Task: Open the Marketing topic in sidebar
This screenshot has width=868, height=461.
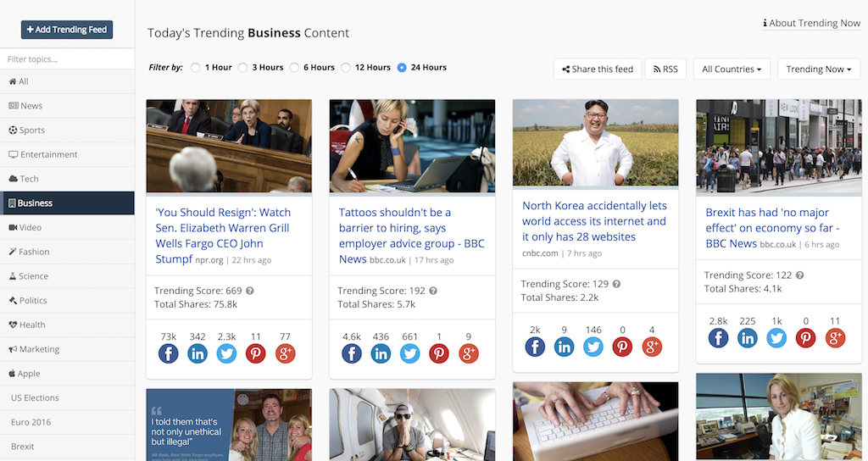Action: (x=67, y=349)
